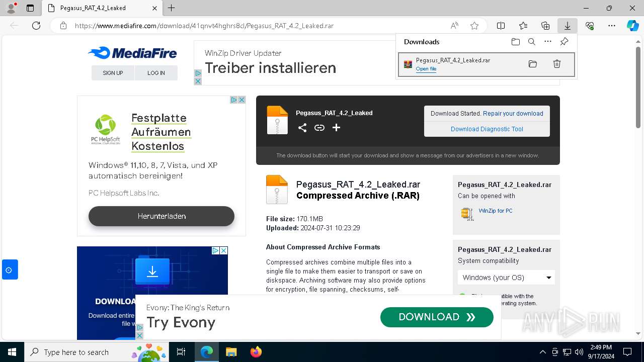Click the share icon for file
This screenshot has height=362, width=644.
tap(302, 128)
